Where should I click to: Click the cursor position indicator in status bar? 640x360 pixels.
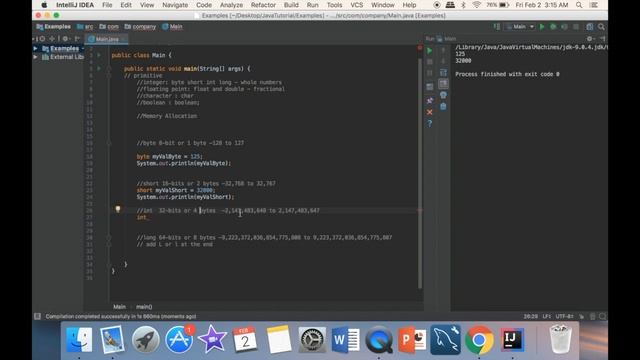[x=530, y=316]
